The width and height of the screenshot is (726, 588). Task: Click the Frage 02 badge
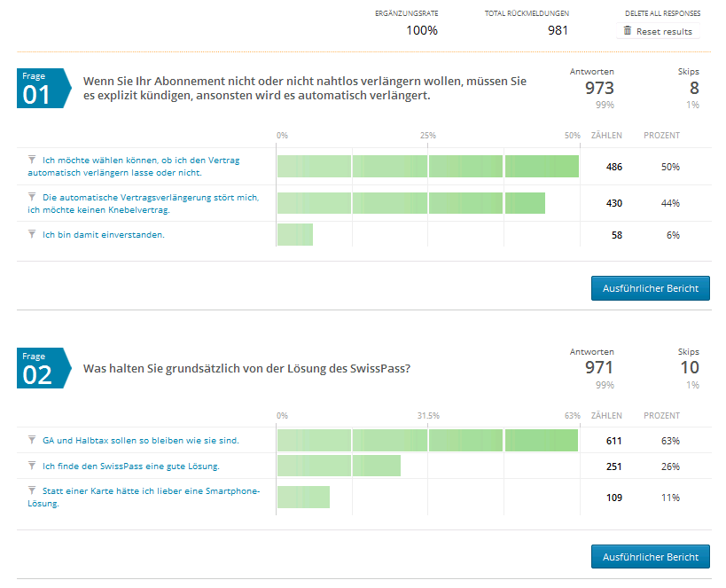(x=44, y=368)
